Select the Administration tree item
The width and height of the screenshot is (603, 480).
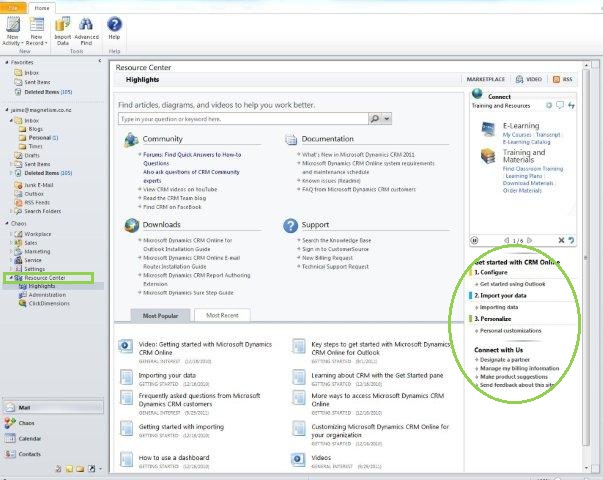pyautogui.click(x=47, y=295)
